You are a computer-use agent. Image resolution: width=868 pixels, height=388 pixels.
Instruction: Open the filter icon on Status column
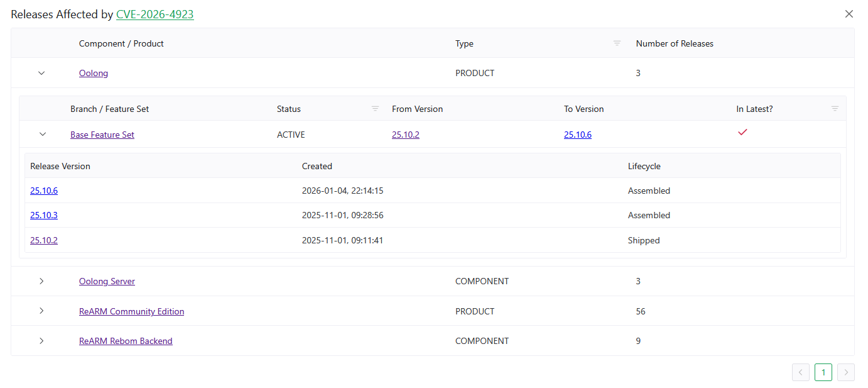375,109
